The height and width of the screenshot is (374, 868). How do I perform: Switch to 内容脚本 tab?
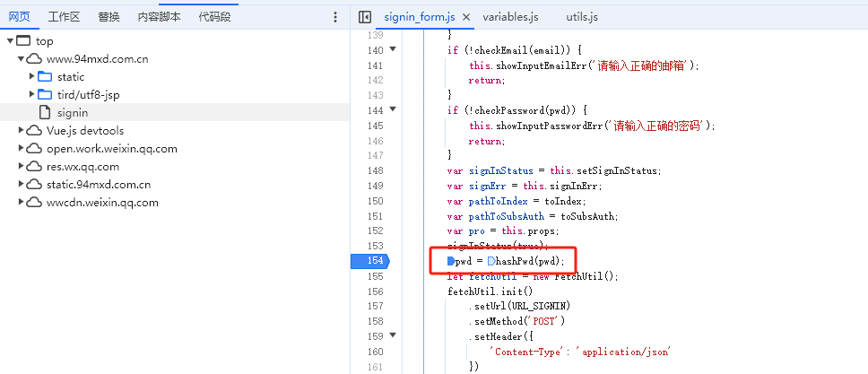159,17
